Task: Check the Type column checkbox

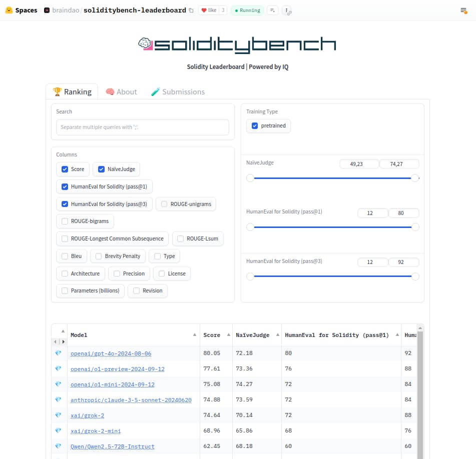Action: point(157,256)
